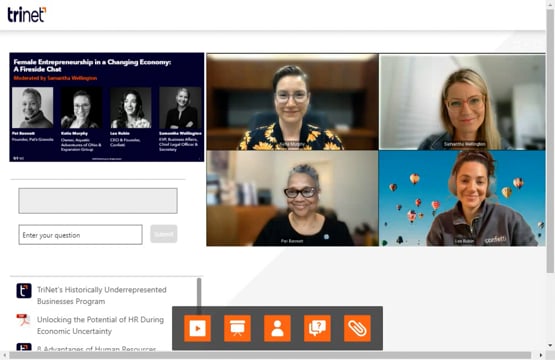This screenshot has width=555, height=360.
Task: Open the Q&A question bubble icon
Action: coord(317,328)
